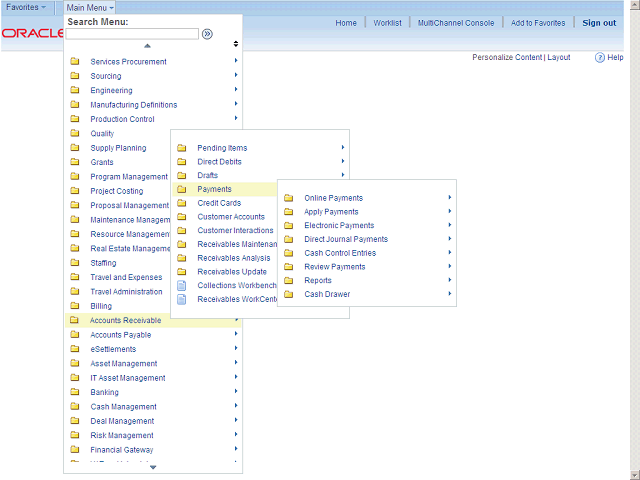Click the folder icon beside Pending Items
Viewport: 640px width, 480px height.
tap(182, 148)
